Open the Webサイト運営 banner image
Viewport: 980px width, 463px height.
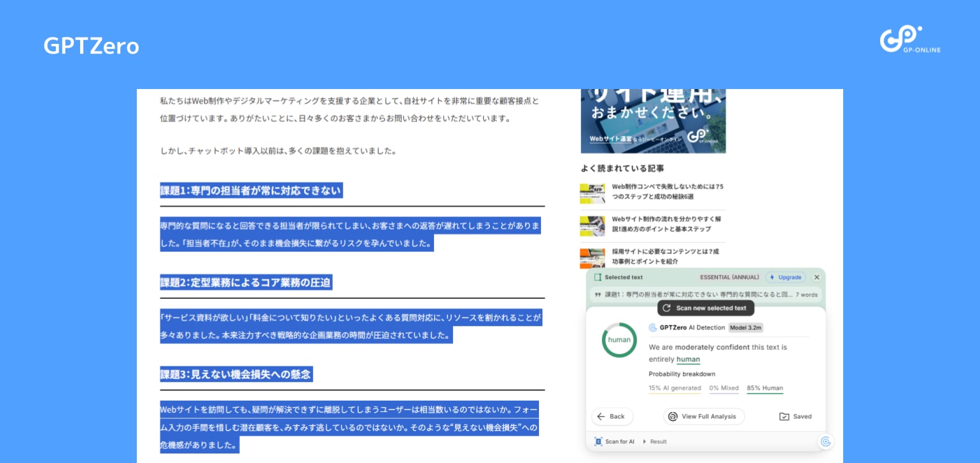pyautogui.click(x=653, y=121)
